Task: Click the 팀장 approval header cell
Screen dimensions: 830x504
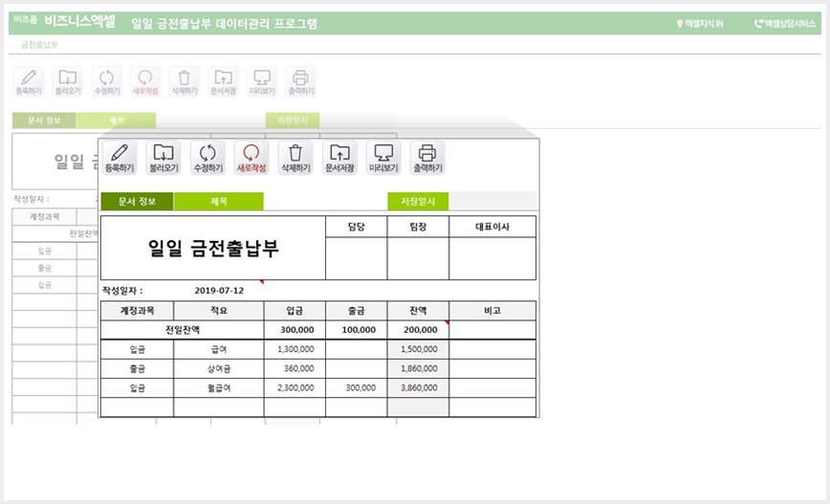Action: click(418, 227)
